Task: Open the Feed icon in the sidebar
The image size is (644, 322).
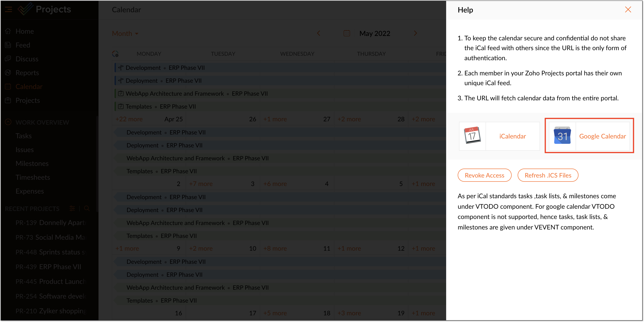Action: point(8,45)
